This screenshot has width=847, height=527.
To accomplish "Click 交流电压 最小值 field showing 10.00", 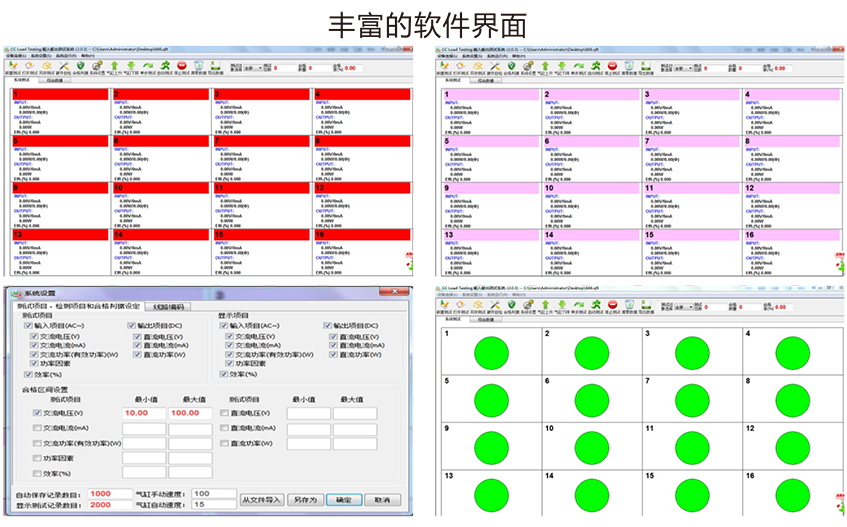I will (x=143, y=412).
